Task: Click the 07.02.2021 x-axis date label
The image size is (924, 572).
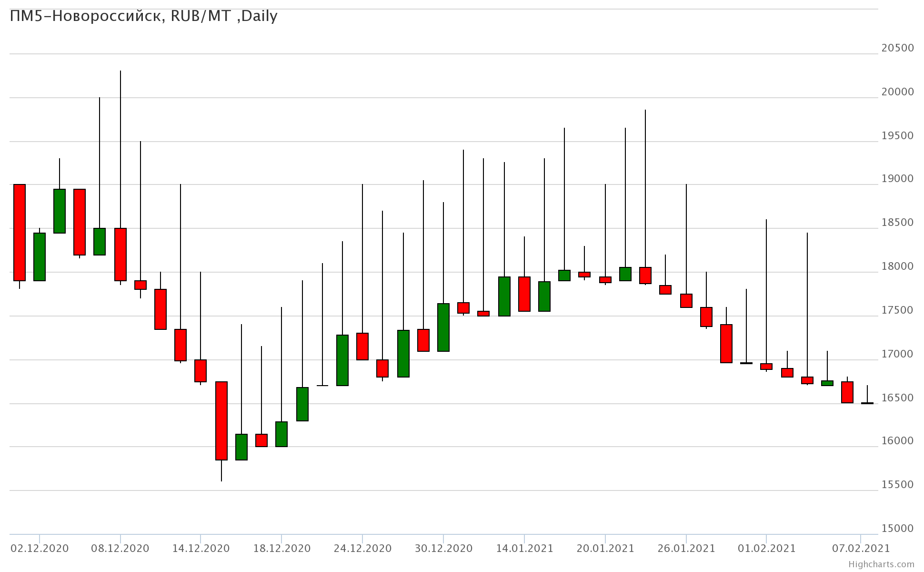Action: (860, 548)
